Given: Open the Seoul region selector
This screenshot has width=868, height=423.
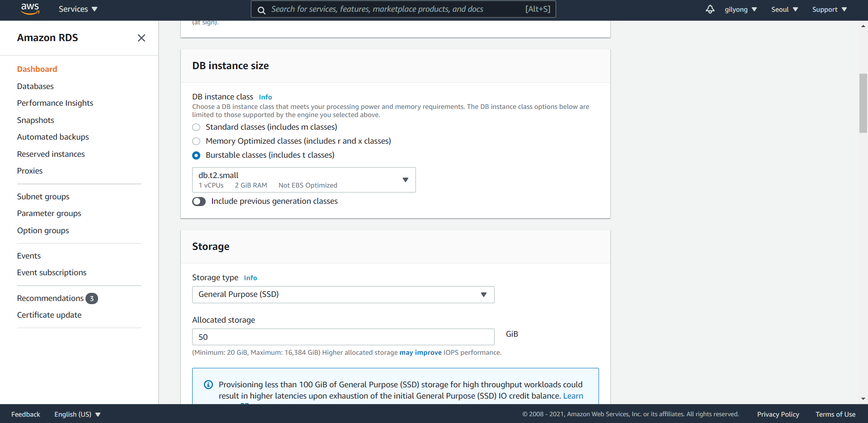Looking at the screenshot, I should [785, 9].
